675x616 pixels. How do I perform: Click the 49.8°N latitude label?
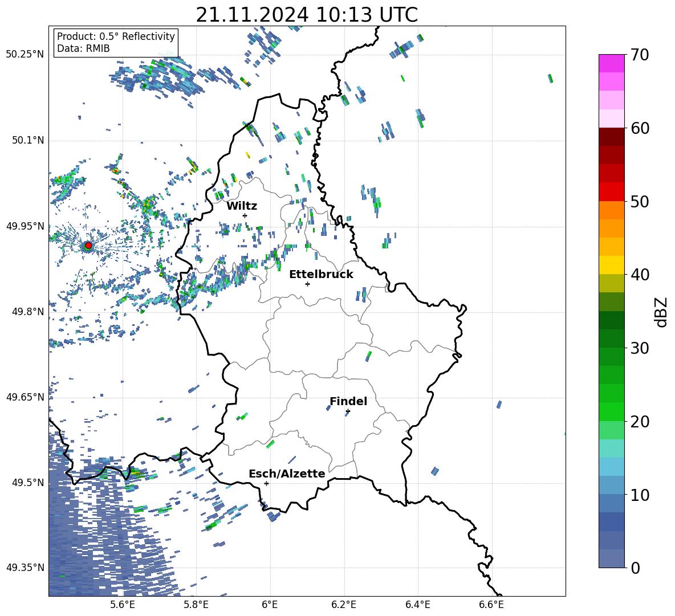coord(27,312)
